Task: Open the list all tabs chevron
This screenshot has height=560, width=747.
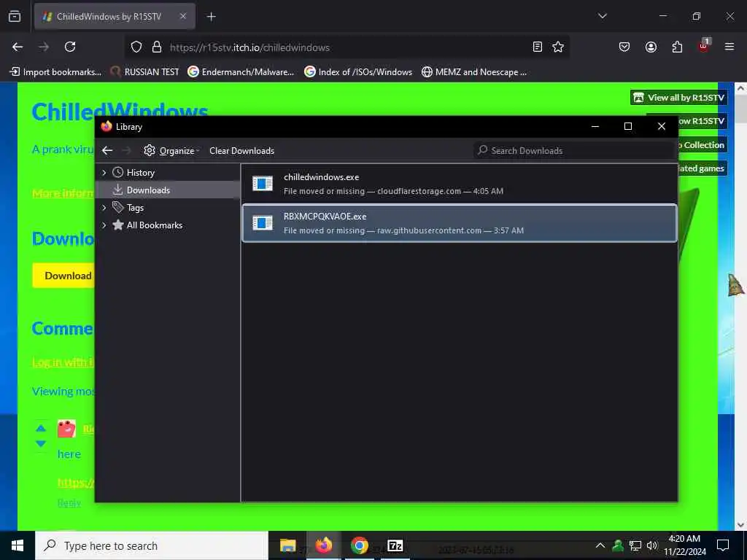Action: (x=602, y=16)
